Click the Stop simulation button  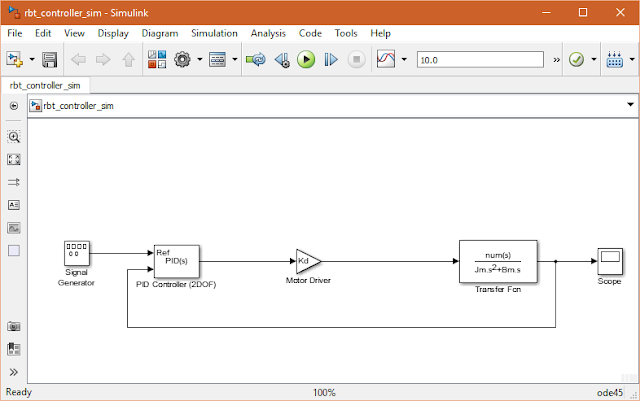point(356,60)
